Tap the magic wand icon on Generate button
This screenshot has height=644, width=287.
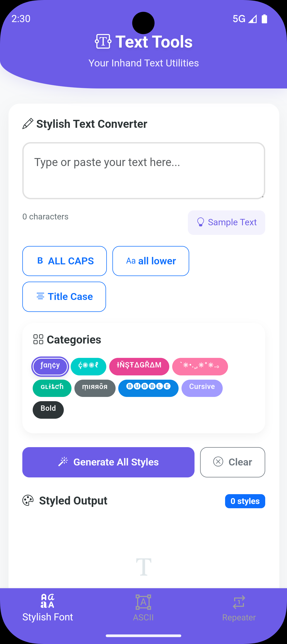(x=63, y=462)
